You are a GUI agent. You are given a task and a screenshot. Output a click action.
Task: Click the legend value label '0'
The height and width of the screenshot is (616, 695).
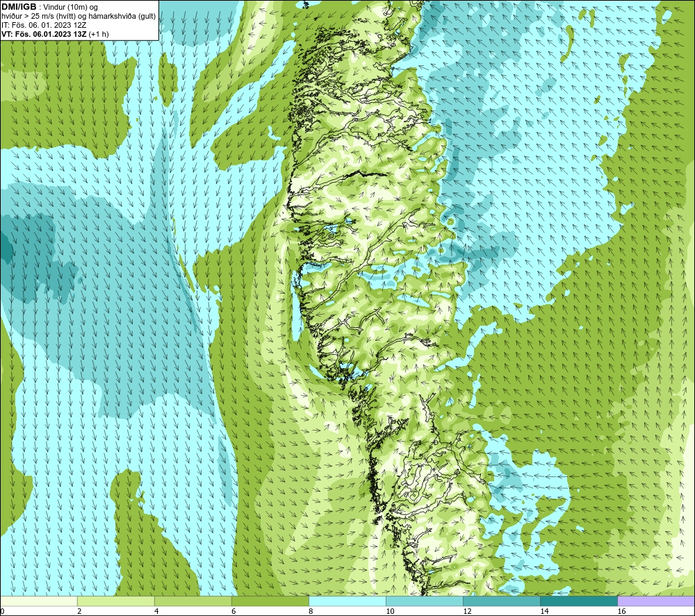(x=2, y=612)
